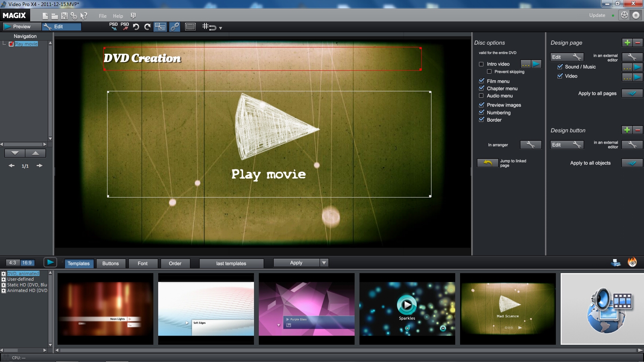Screen dimensions: 644x362
Task: Create a new project with the blank page icon
Action: point(45,16)
